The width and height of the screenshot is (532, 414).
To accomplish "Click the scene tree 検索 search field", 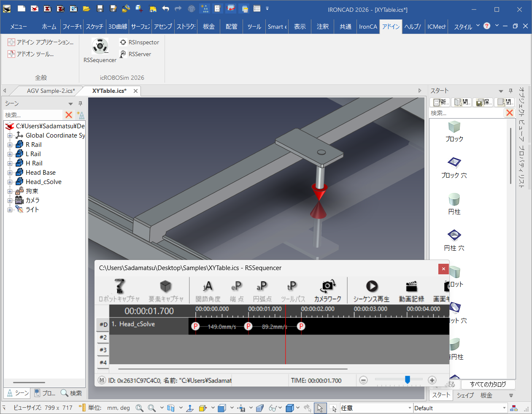I will (x=33, y=115).
